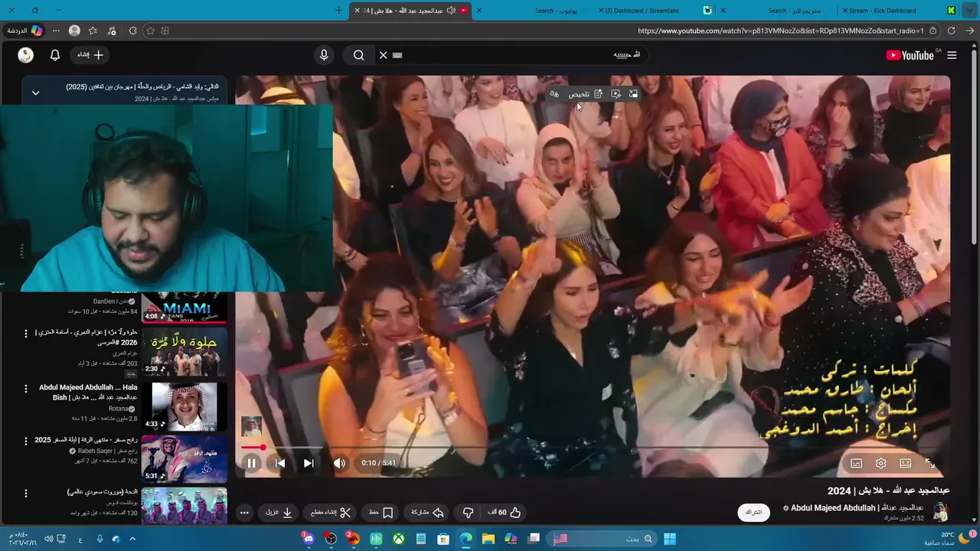This screenshot has height=551, width=980.
Task: Skip to previous video in player
Action: point(280,463)
